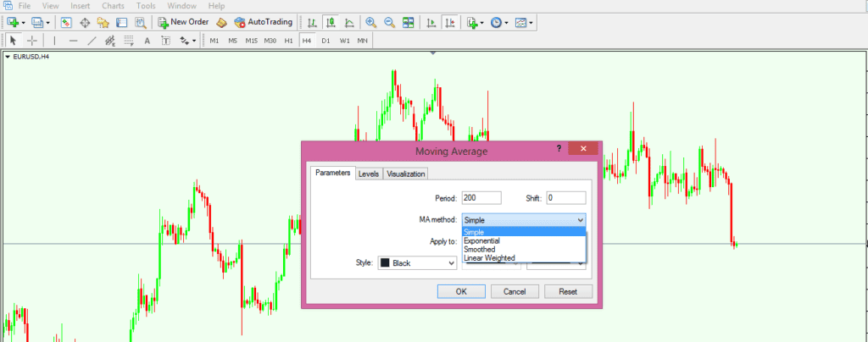The height and width of the screenshot is (342, 868).
Task: Switch to the Visualization tab
Action: [x=406, y=174]
